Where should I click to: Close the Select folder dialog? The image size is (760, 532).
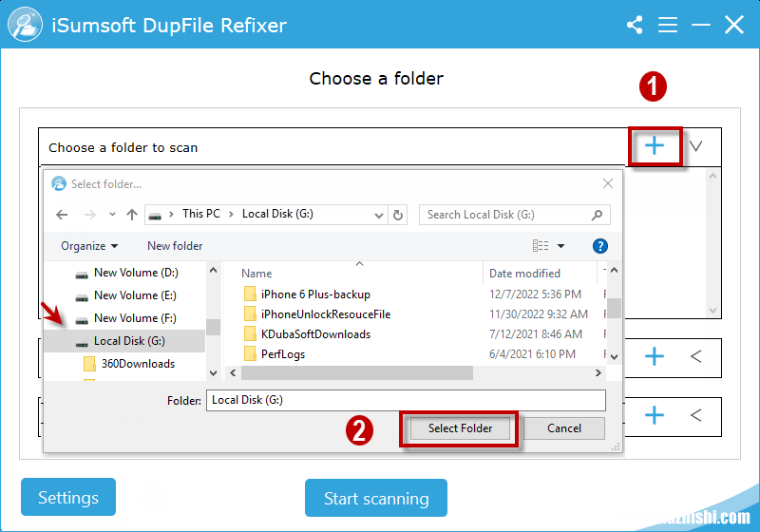coord(608,183)
